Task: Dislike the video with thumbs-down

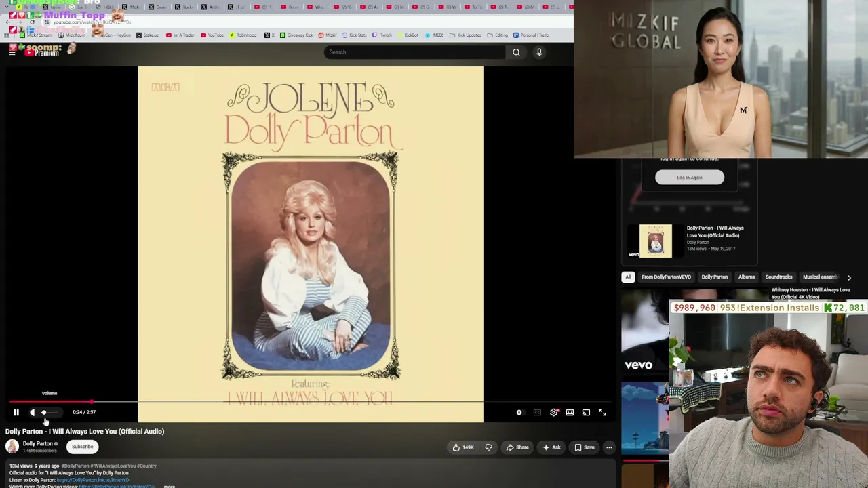Action: coord(488,447)
